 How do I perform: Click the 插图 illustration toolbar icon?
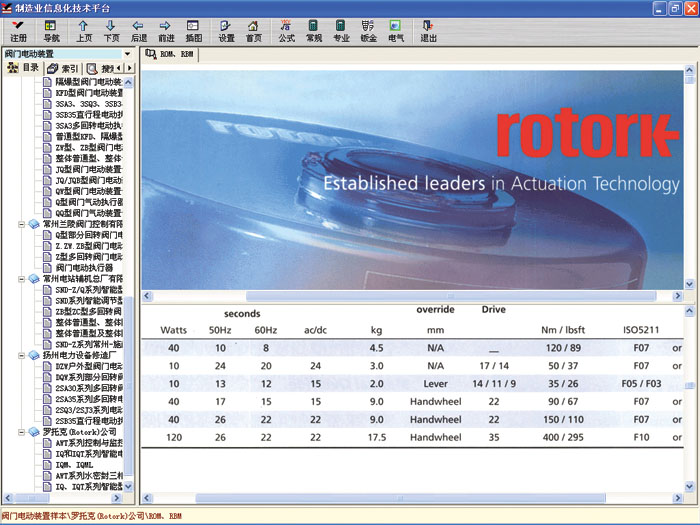coord(193,30)
